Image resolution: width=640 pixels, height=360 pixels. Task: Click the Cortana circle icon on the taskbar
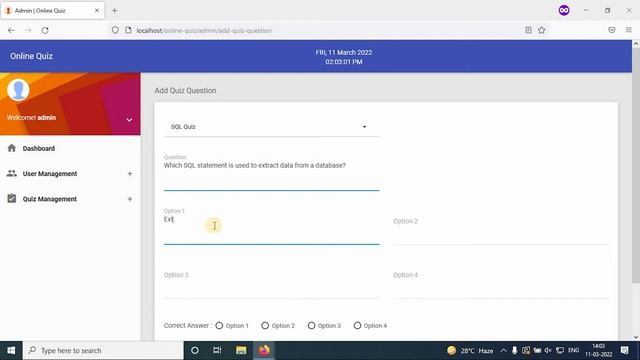point(195,350)
